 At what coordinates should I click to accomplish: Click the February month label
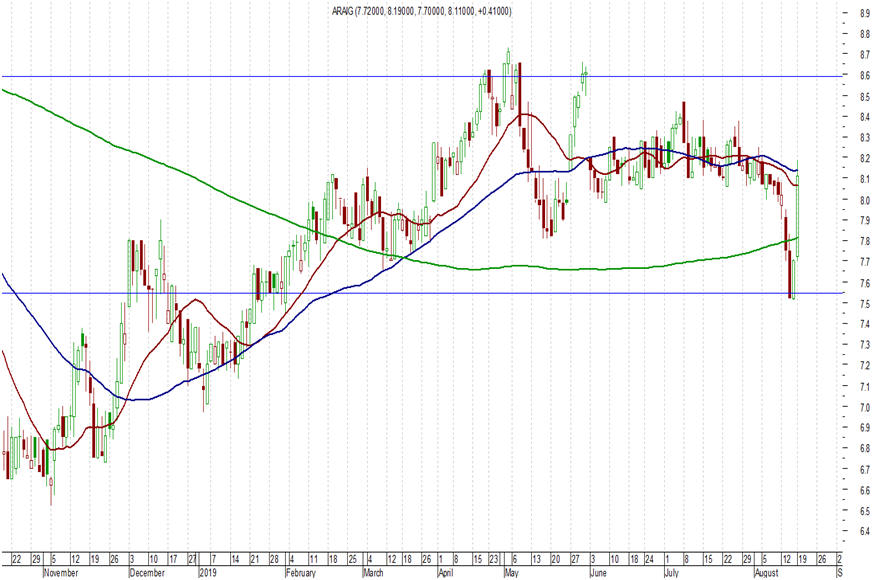[301, 573]
